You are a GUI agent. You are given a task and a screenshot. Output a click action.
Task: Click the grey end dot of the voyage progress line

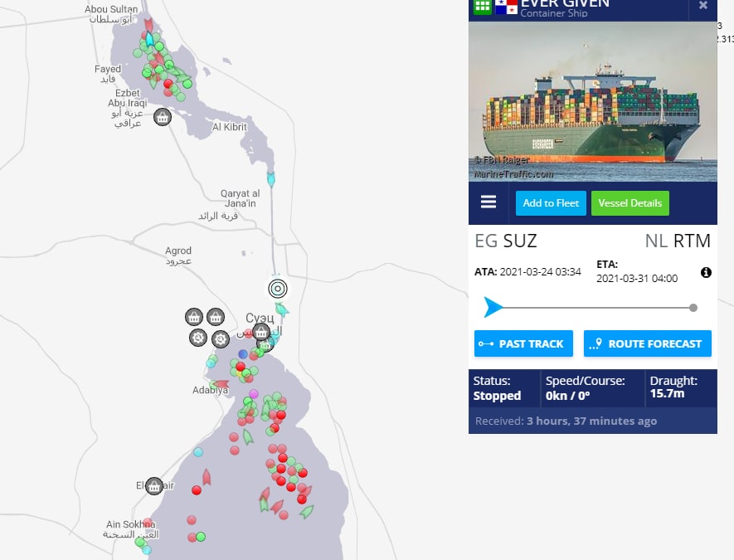693,308
